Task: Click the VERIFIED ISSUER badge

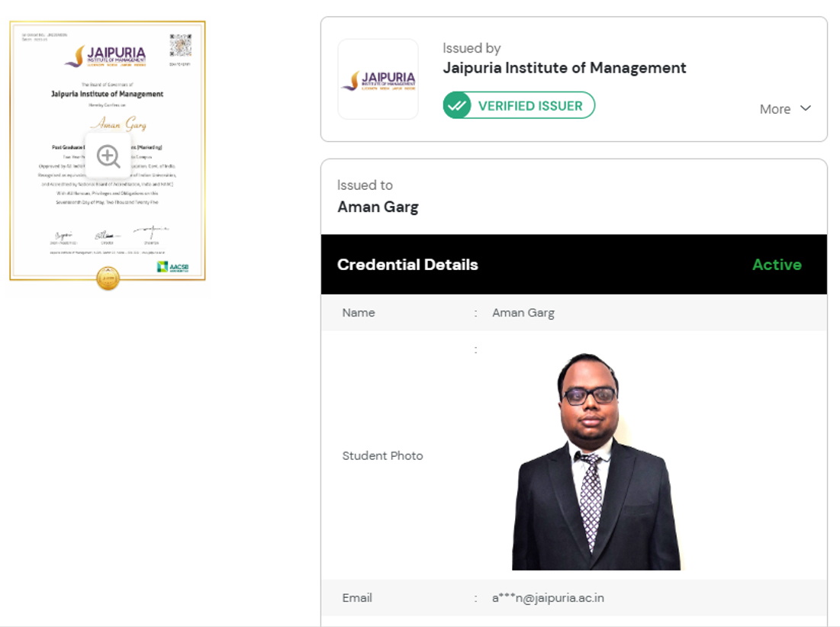Action: coord(519,106)
